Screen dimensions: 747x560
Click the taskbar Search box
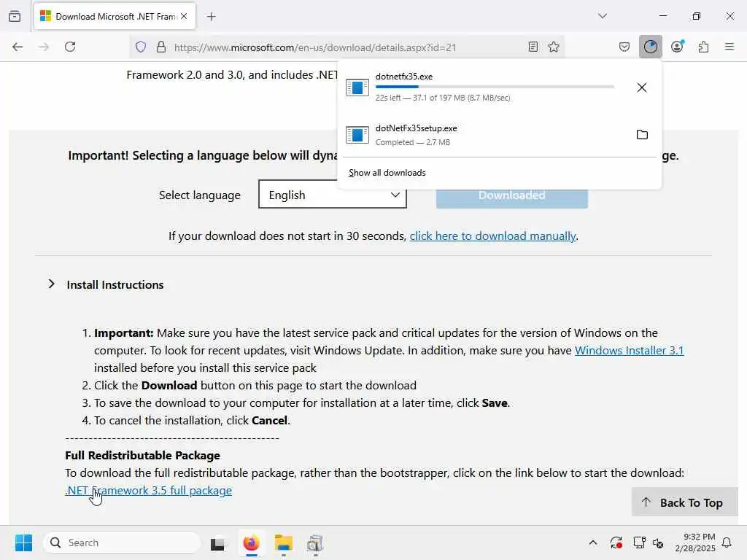pos(122,542)
